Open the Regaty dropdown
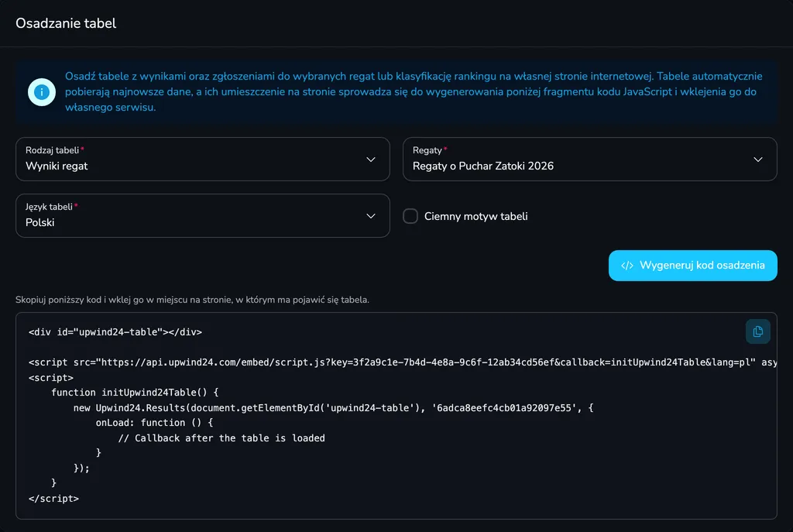This screenshot has width=793, height=532. pos(589,160)
